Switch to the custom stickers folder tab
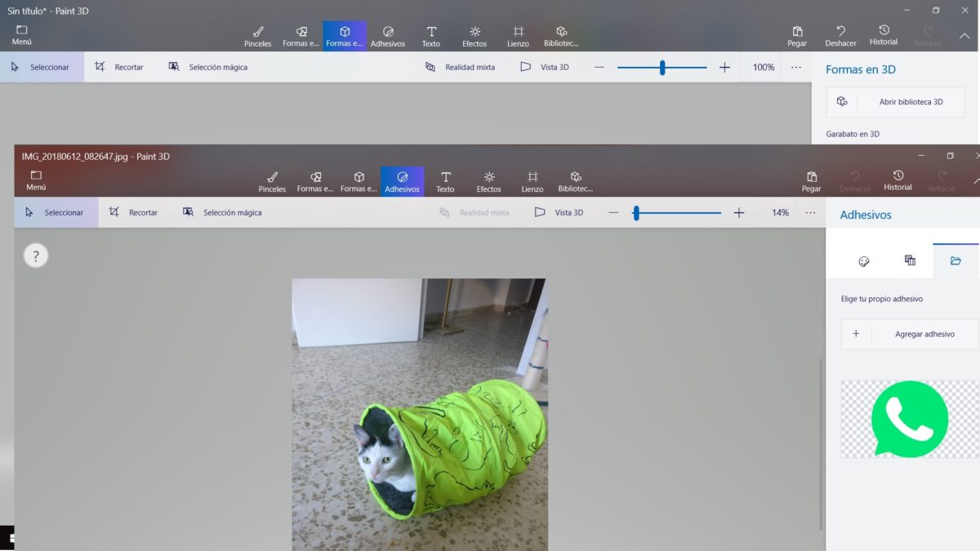This screenshot has height=551, width=980. point(955,260)
